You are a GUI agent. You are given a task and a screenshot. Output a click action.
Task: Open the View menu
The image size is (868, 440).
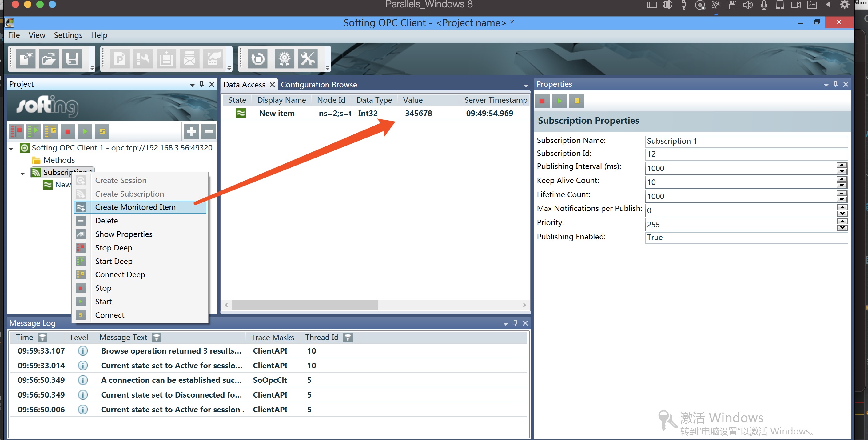pos(37,35)
